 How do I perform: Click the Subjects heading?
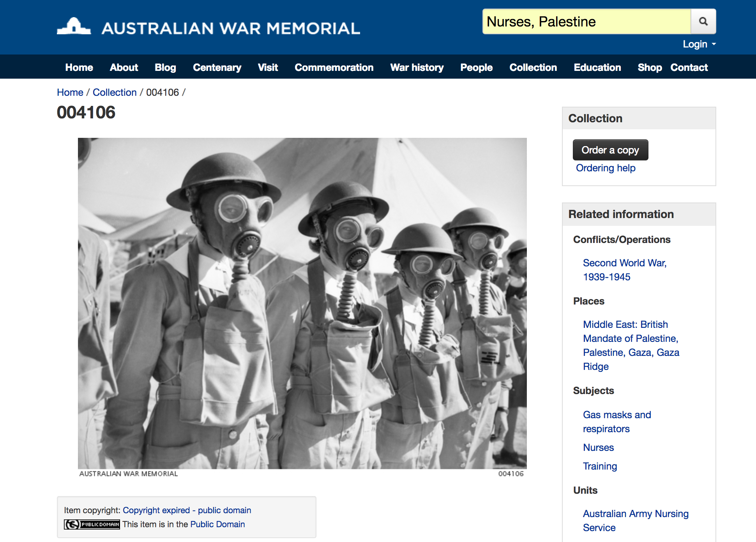coord(593,391)
